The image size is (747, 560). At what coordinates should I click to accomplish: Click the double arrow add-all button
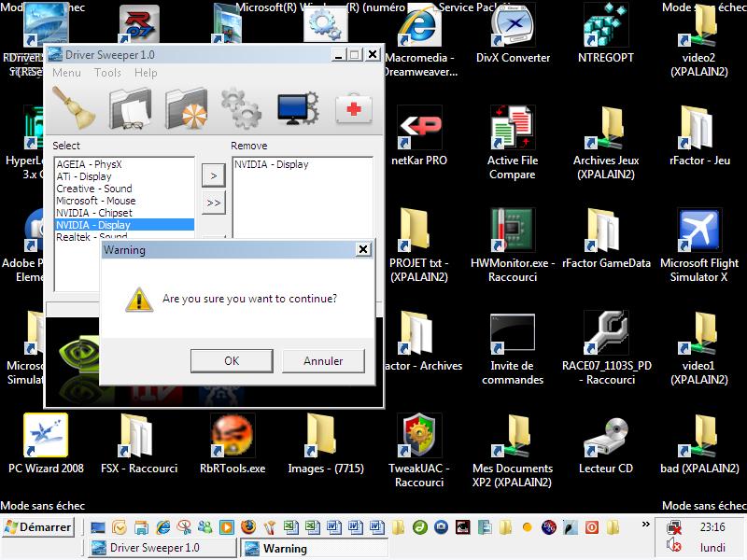pyautogui.click(x=214, y=203)
